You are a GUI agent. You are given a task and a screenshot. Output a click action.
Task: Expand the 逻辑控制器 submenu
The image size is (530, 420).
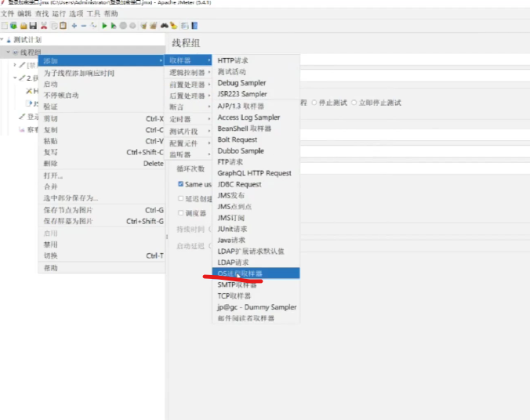pos(188,72)
